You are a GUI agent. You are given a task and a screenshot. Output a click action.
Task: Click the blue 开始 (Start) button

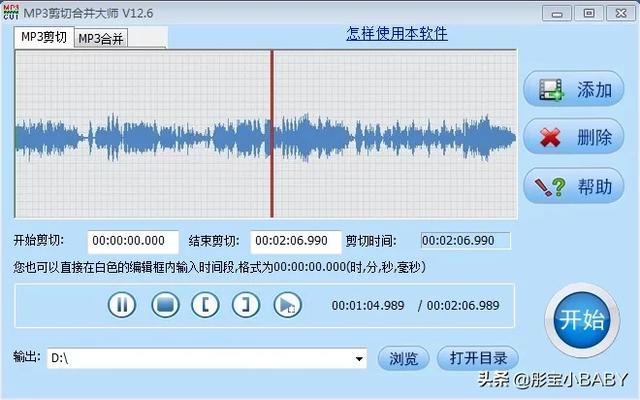coord(582,320)
